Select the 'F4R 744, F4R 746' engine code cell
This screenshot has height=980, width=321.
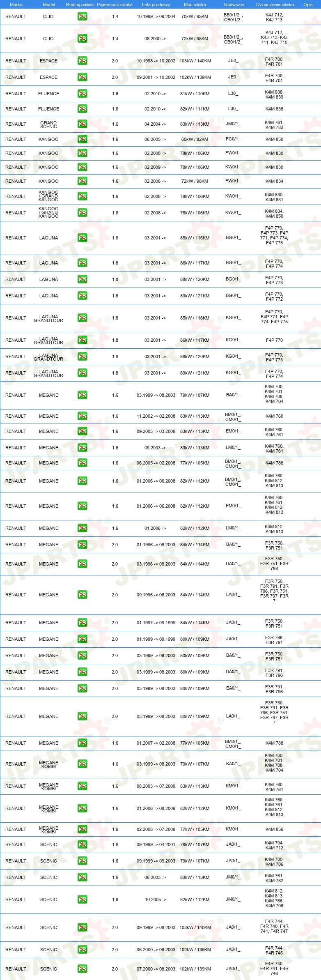tap(274, 950)
